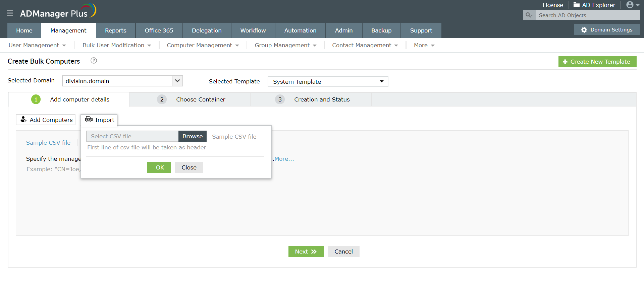
Task: Click the ADManager Plus logo
Action: [58, 11]
